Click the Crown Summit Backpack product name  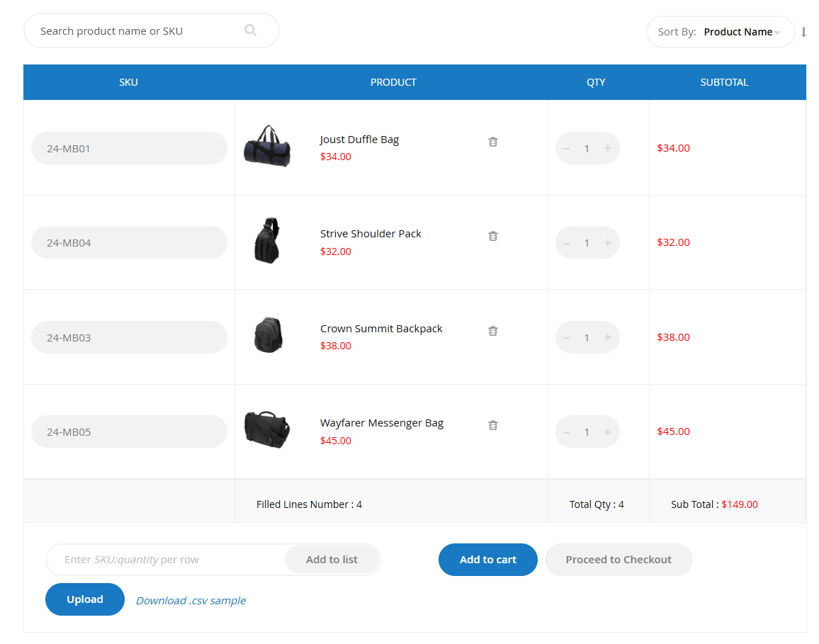381,329
